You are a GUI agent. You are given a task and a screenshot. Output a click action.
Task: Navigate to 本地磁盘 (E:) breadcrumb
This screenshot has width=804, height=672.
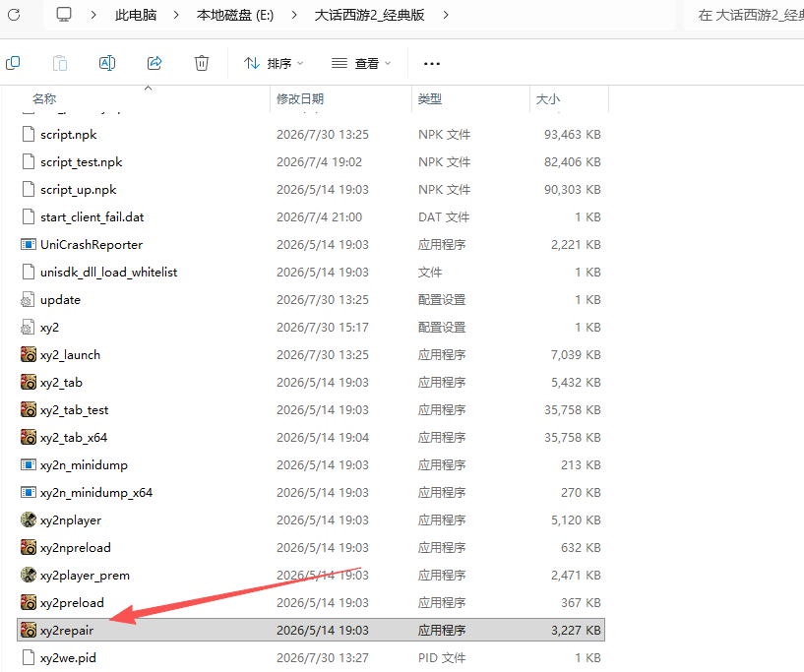235,15
